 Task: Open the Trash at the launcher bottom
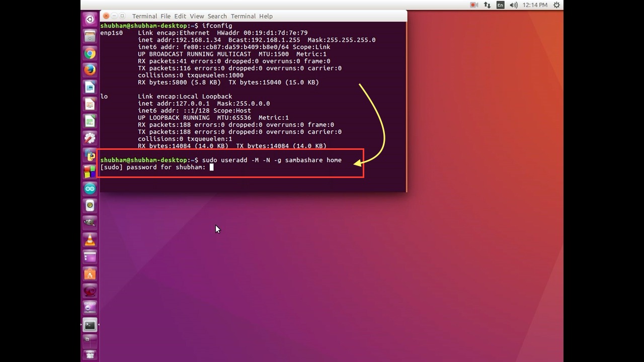point(90,355)
